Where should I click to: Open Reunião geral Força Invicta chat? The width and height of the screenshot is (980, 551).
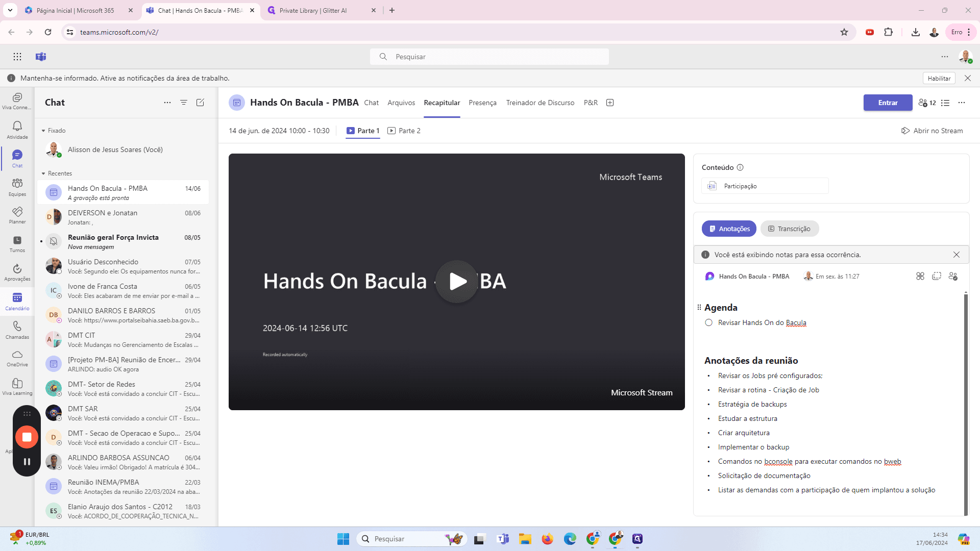coord(123,241)
